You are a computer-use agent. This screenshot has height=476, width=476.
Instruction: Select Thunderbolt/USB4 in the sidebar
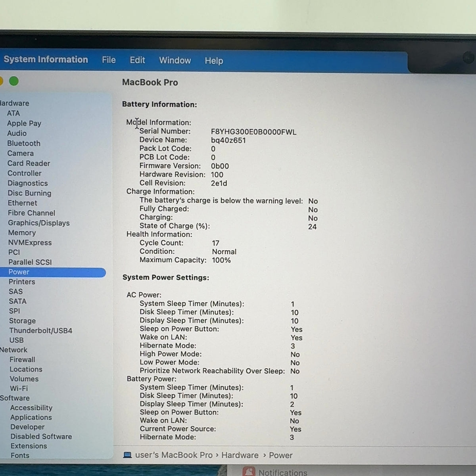coord(41,330)
